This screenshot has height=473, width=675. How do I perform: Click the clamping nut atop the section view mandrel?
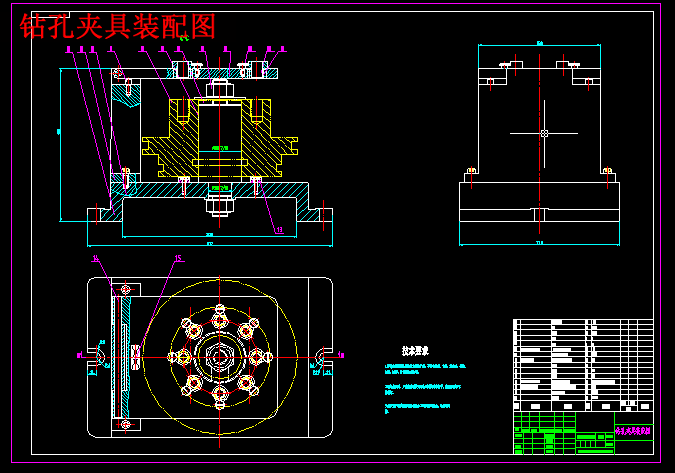[x=220, y=90]
